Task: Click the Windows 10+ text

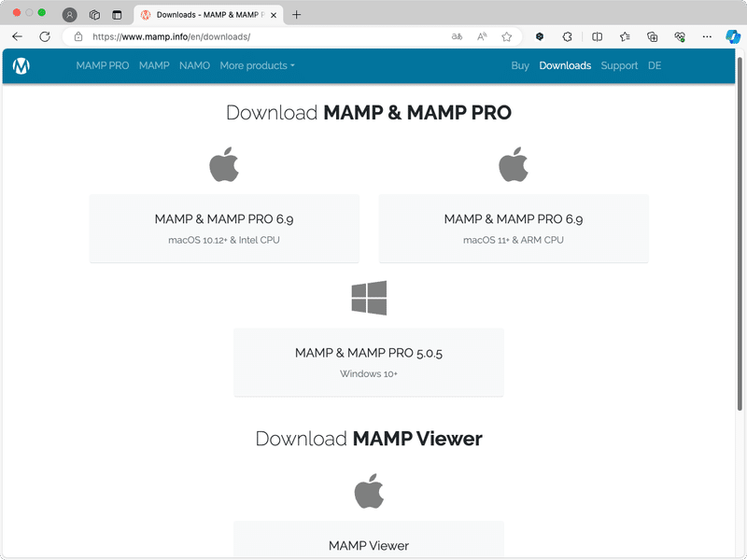Action: (x=369, y=374)
